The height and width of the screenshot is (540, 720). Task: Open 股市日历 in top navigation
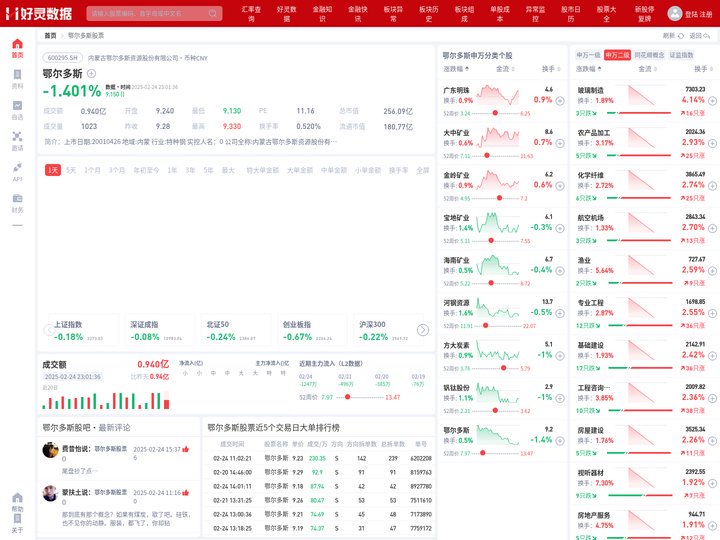pyautogui.click(x=571, y=13)
